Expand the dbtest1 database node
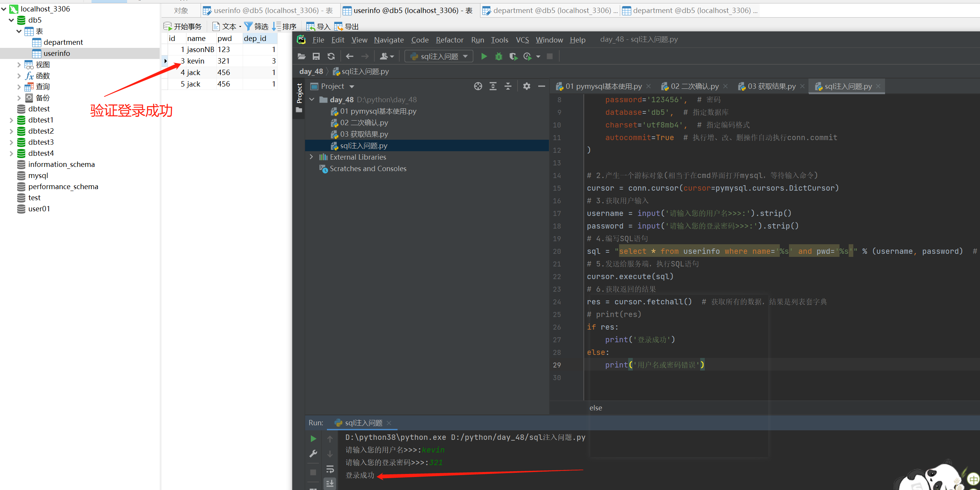The height and width of the screenshot is (490, 980). (11, 120)
